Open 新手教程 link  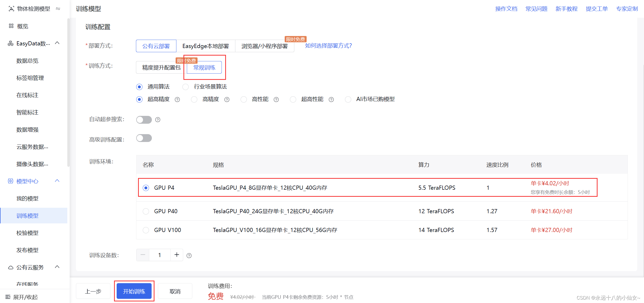pos(567,9)
